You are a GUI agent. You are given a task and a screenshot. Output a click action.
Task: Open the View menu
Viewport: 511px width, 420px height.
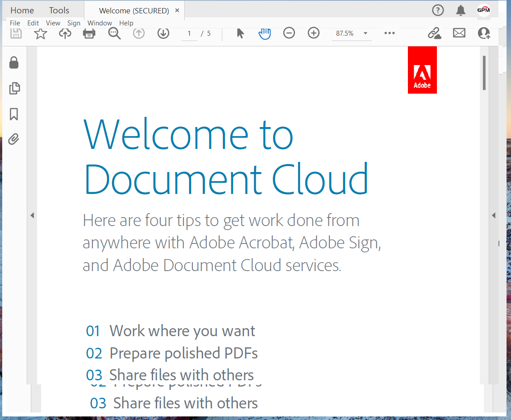point(53,23)
